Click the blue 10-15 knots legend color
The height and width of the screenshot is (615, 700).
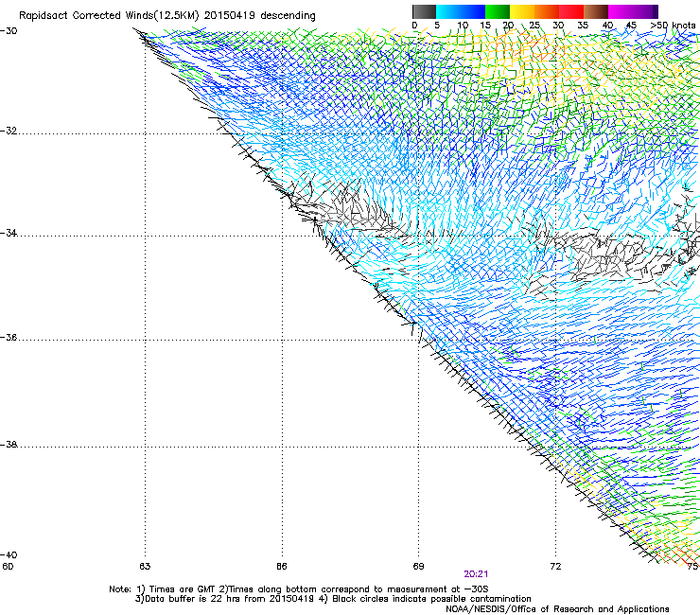473,11
